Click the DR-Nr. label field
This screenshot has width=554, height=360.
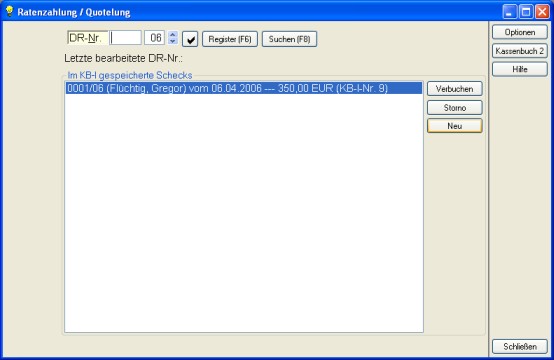pyautogui.click(x=88, y=38)
